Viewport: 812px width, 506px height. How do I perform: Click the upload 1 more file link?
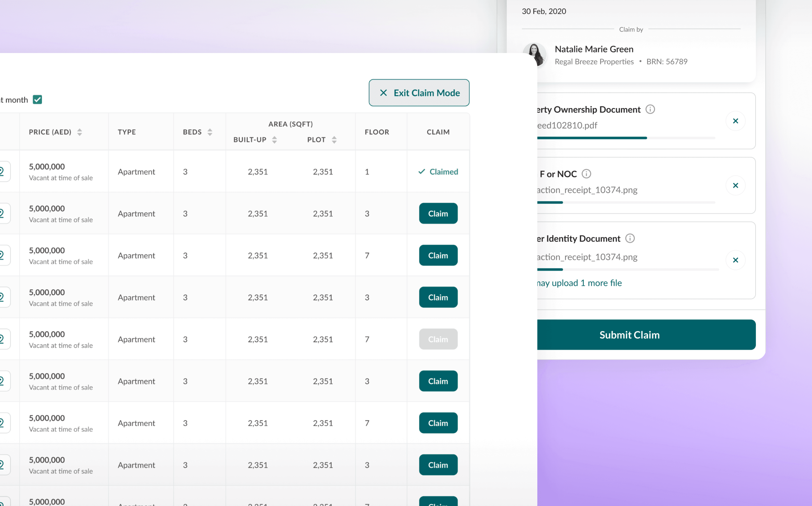[x=579, y=283]
